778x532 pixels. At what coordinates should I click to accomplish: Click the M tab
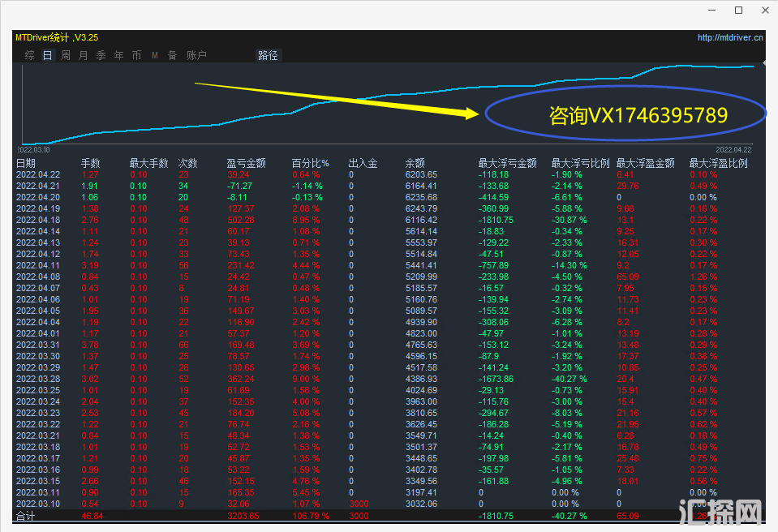[x=155, y=56]
